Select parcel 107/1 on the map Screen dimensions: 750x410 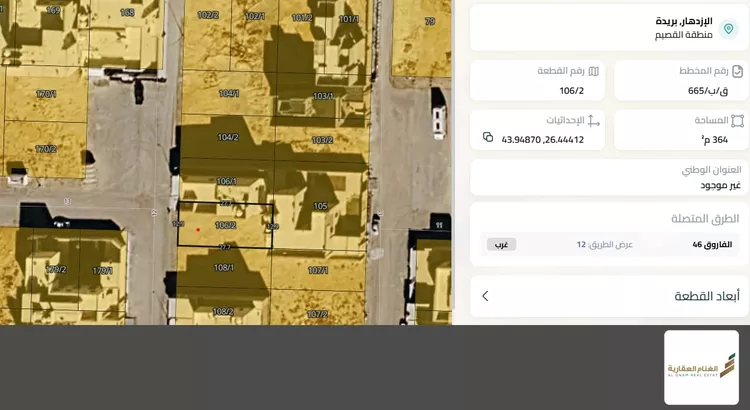click(318, 270)
